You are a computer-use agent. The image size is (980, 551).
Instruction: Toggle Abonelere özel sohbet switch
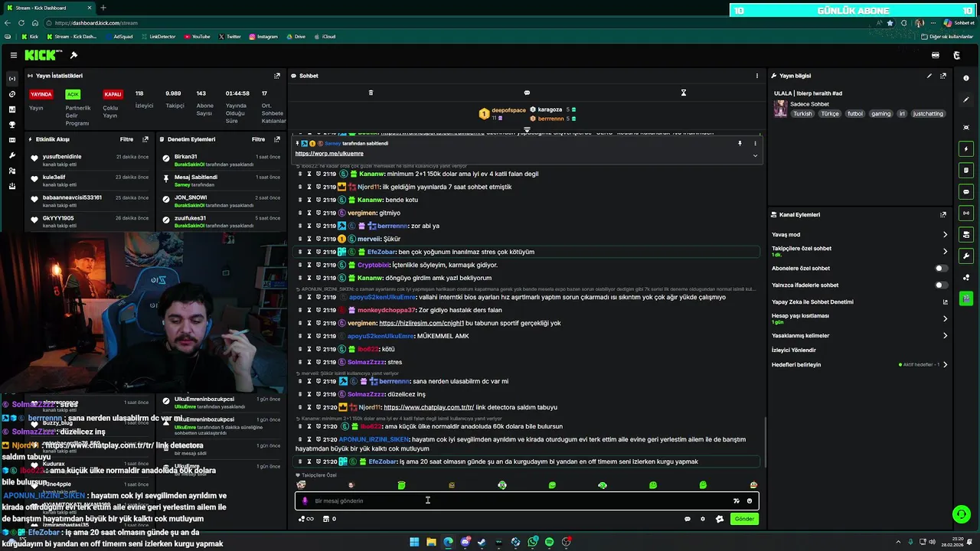tap(941, 269)
